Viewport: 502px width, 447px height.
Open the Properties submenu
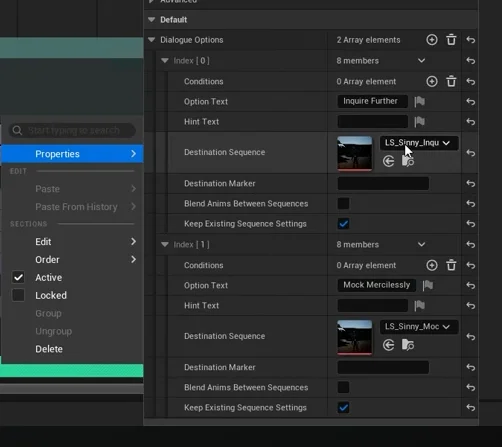tap(72, 154)
